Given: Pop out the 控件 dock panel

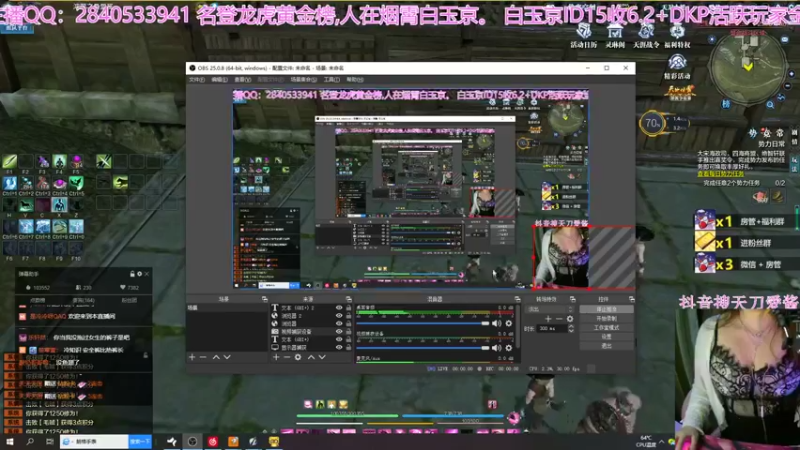Looking at the screenshot, I should point(631,299).
